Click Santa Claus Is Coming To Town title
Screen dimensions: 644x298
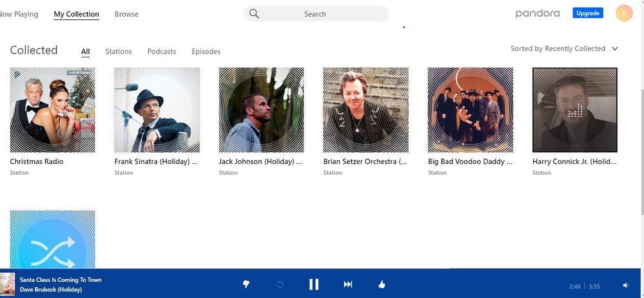(x=61, y=280)
